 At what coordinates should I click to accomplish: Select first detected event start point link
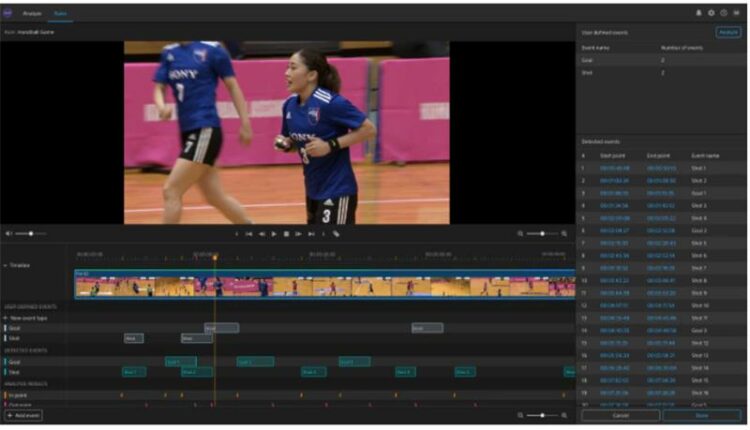(x=614, y=168)
